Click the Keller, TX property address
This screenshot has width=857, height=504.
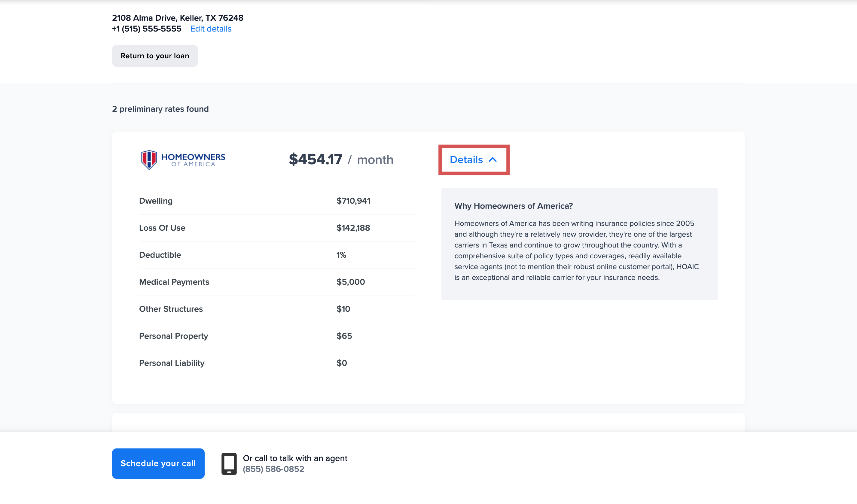178,18
